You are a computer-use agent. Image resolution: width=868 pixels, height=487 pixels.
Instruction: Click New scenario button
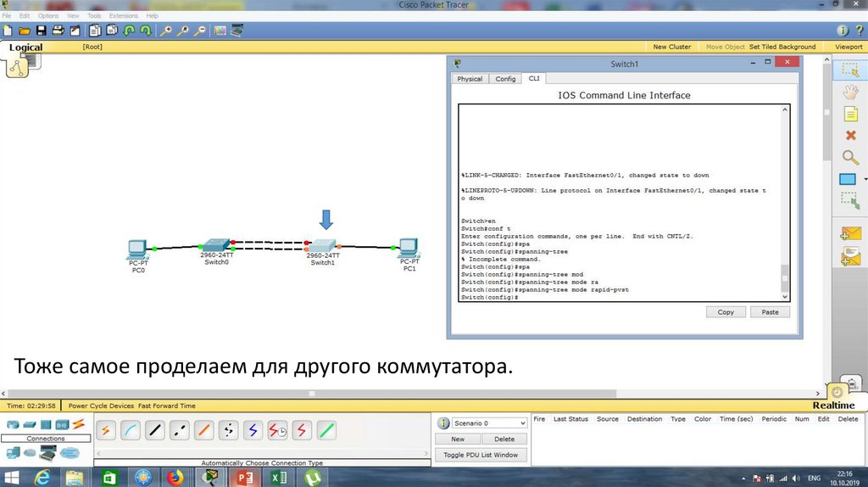coord(457,439)
